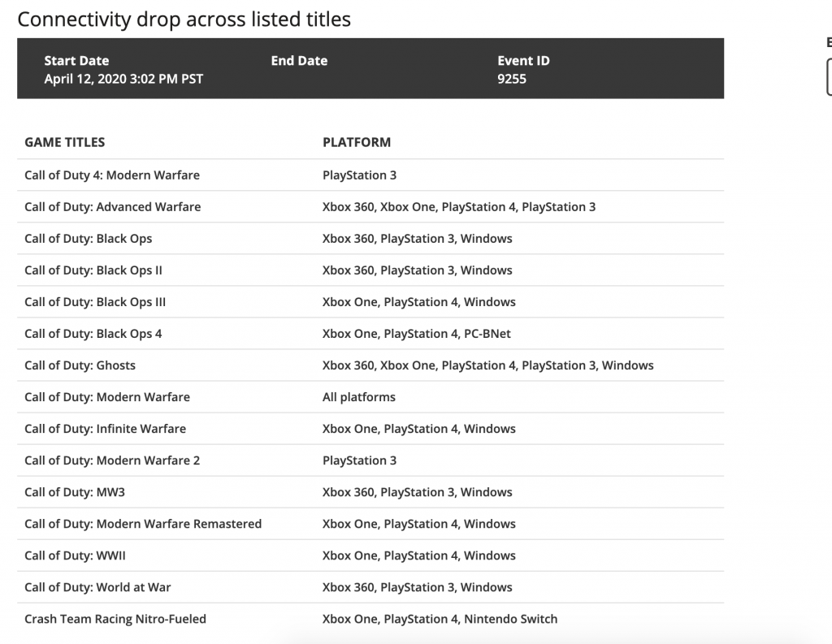Click the Event ID number 9255

(x=512, y=79)
